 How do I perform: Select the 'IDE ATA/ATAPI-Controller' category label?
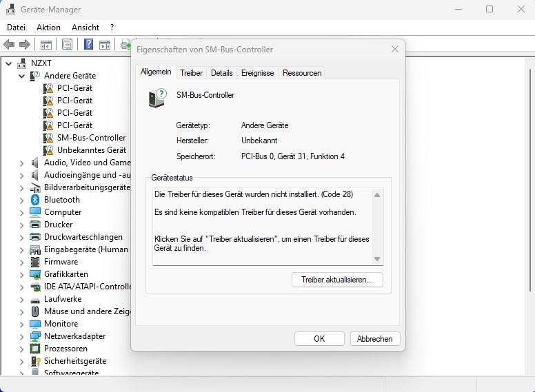tap(88, 287)
